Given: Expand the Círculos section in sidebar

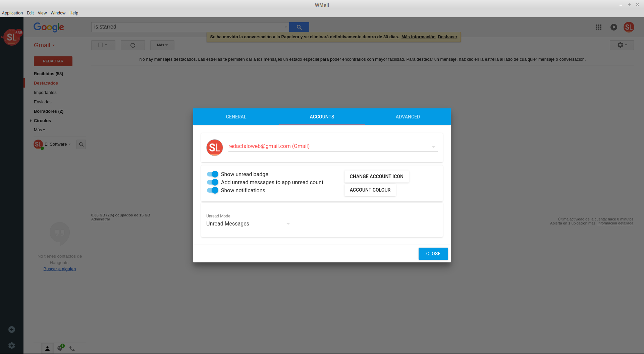Looking at the screenshot, I should [x=31, y=120].
